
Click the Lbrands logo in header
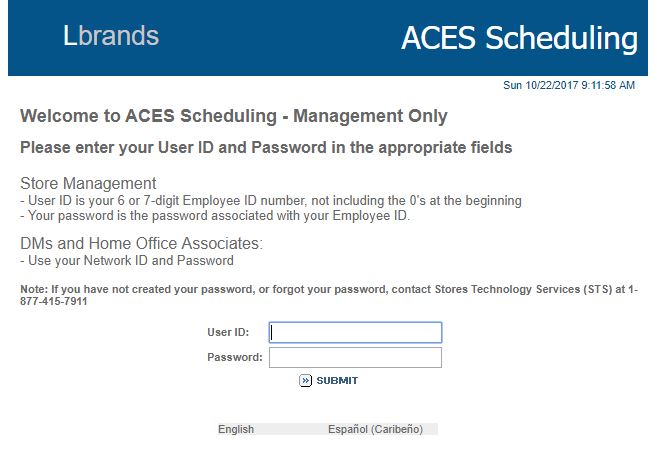click(110, 36)
